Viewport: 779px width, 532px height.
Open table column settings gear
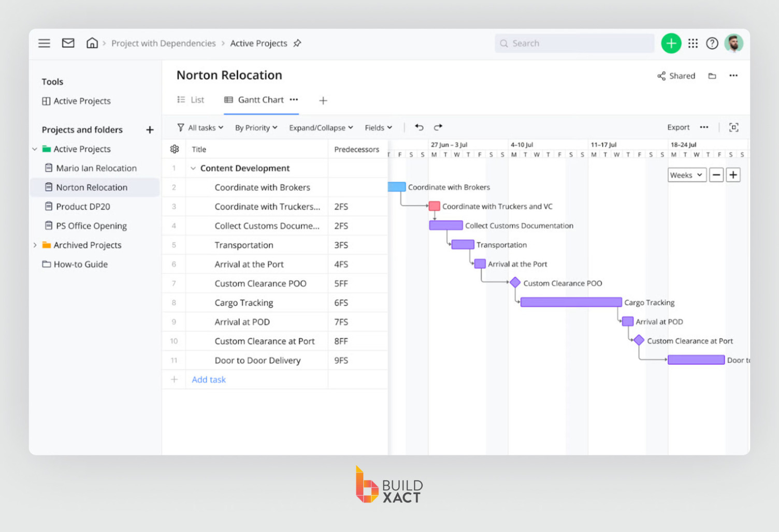174,149
